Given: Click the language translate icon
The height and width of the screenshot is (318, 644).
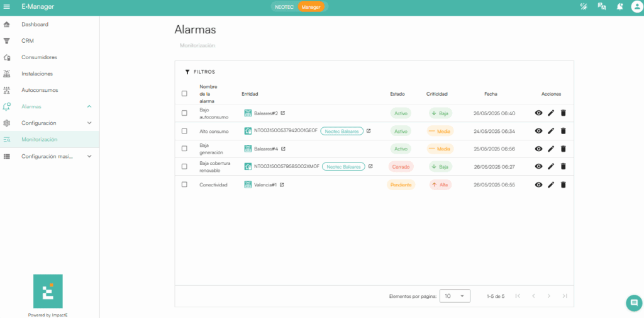Looking at the screenshot, I should click(602, 7).
